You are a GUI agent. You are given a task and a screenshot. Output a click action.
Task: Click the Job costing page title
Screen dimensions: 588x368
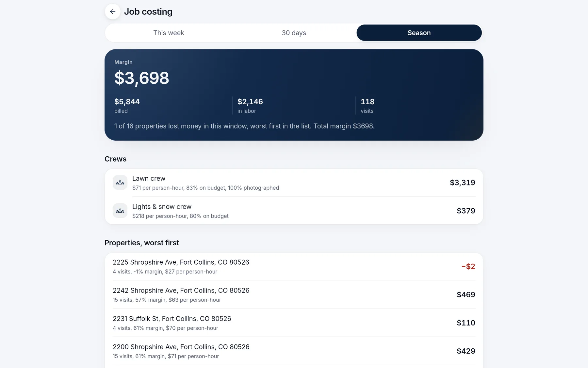(x=148, y=12)
